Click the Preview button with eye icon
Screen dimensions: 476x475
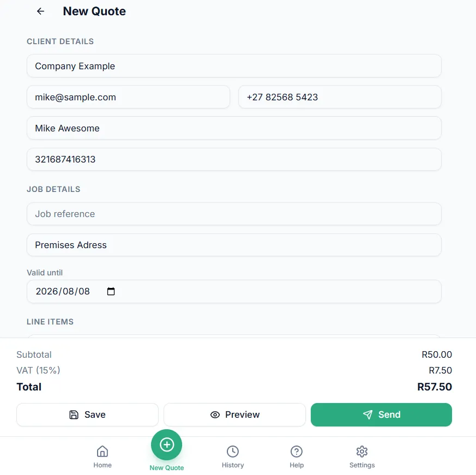click(234, 414)
